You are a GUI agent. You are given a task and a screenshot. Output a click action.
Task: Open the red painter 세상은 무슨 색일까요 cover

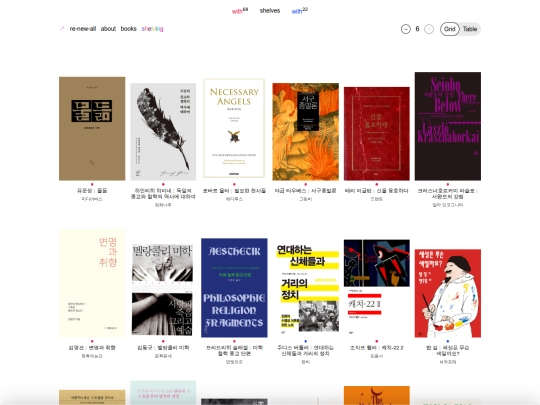pyautogui.click(x=448, y=293)
